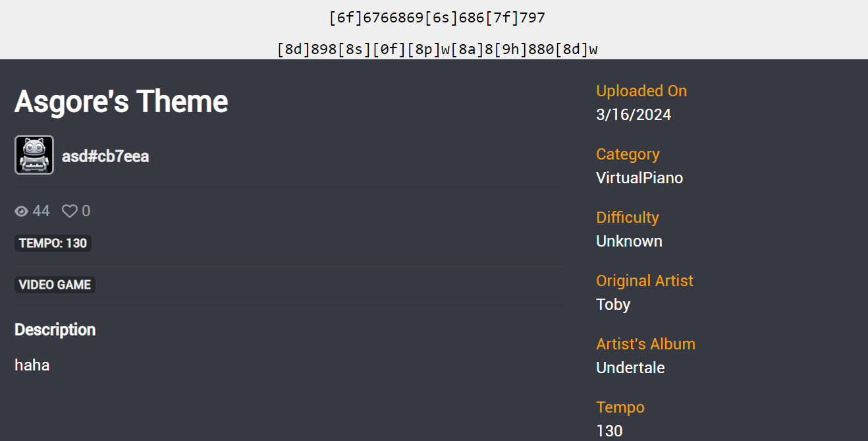Click the Asgore's Theme title
The image size is (868, 441).
click(121, 102)
